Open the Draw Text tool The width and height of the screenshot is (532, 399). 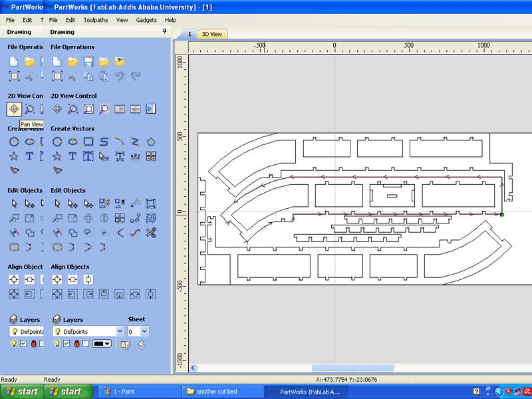click(x=72, y=156)
